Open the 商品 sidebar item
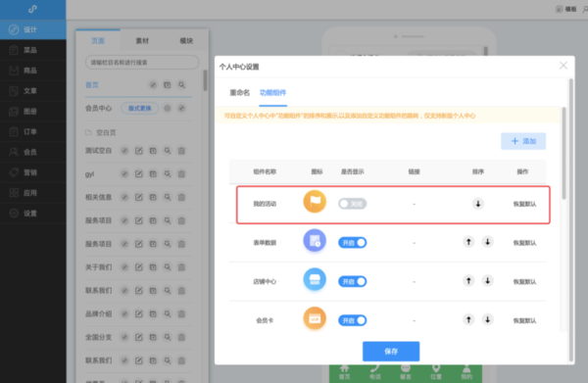 pyautogui.click(x=33, y=71)
